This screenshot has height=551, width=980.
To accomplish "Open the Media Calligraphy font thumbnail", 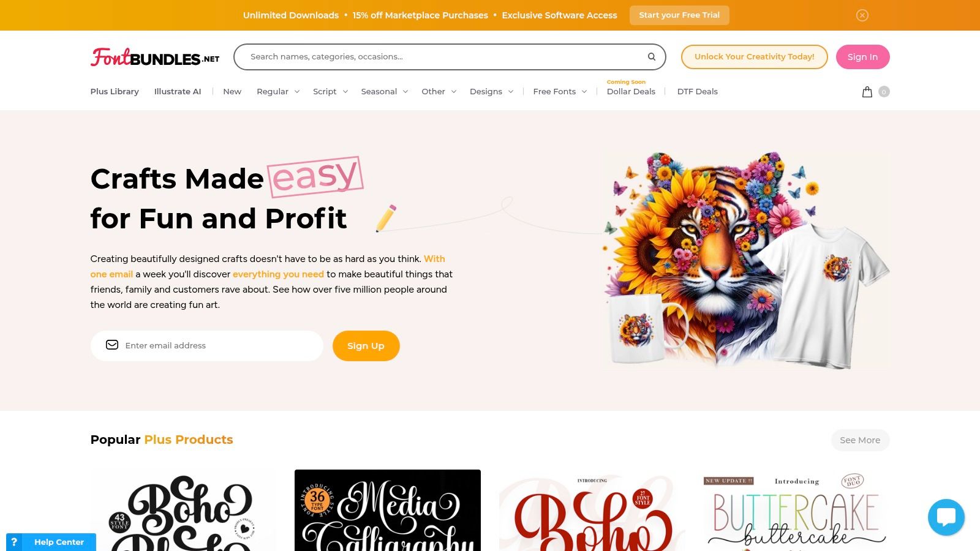I will [388, 511].
